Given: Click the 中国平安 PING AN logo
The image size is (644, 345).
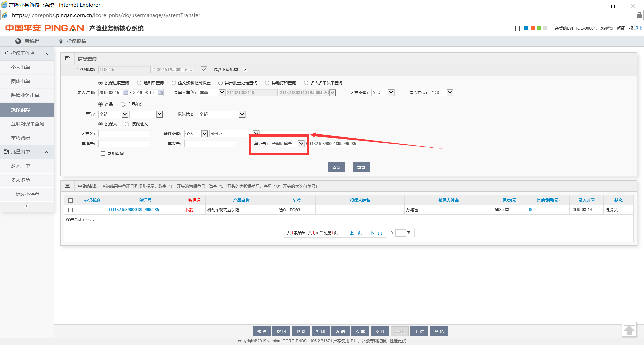Looking at the screenshot, I should pos(44,28).
